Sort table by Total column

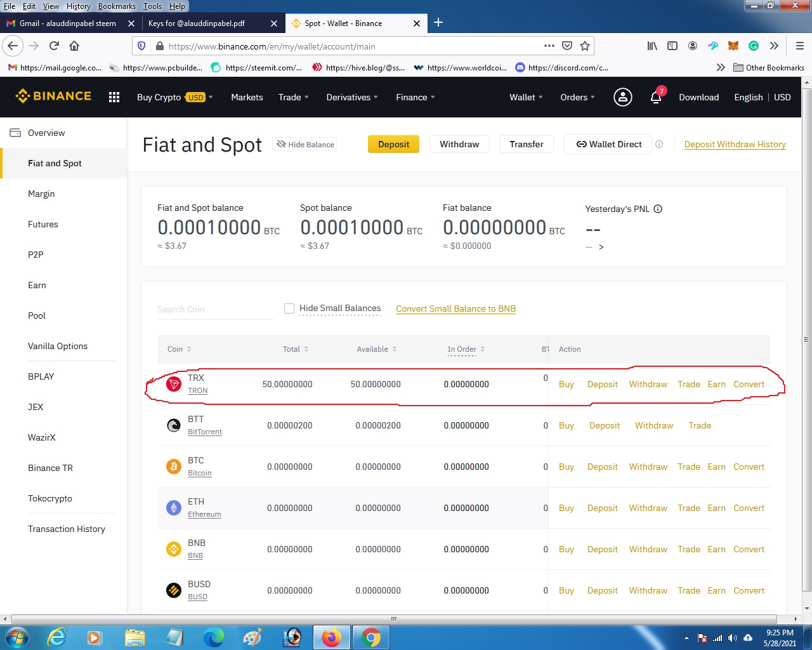point(296,349)
